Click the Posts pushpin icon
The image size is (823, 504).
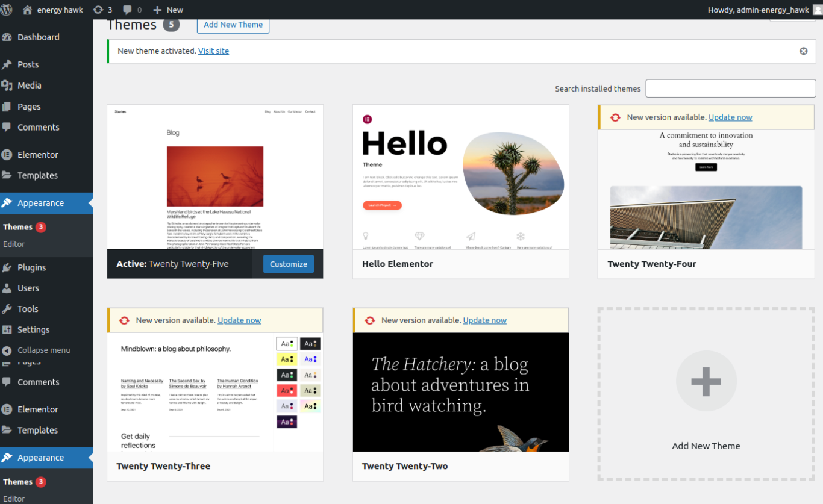(x=7, y=64)
